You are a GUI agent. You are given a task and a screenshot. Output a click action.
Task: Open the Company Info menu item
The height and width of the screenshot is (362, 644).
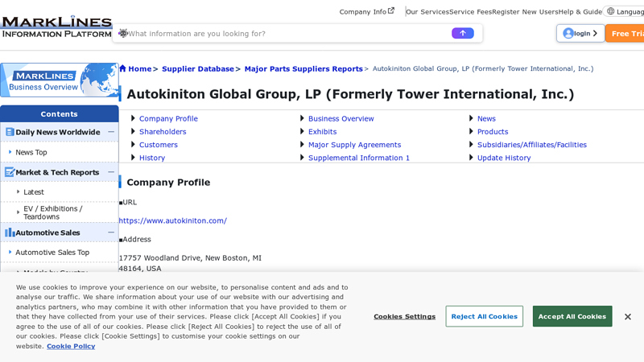[x=366, y=11]
